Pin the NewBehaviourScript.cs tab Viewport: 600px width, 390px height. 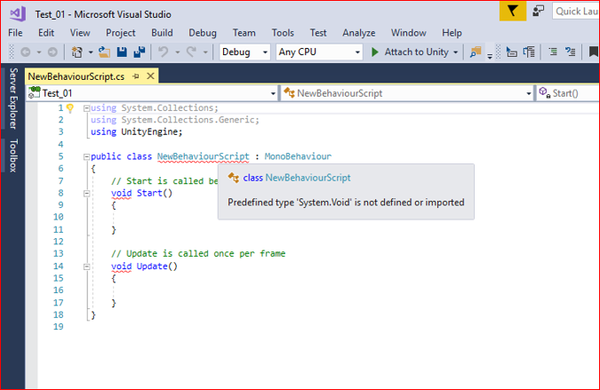[136, 76]
